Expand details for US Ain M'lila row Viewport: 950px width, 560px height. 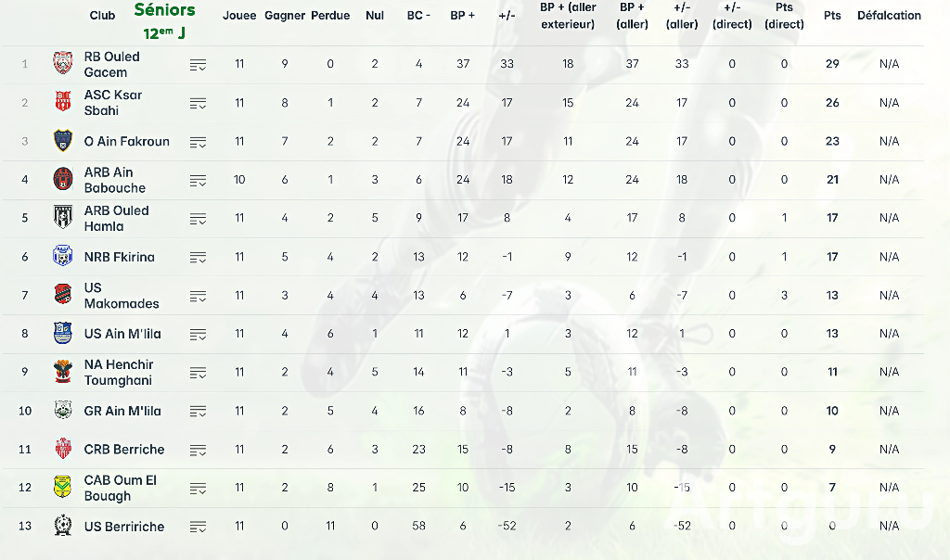198,335
